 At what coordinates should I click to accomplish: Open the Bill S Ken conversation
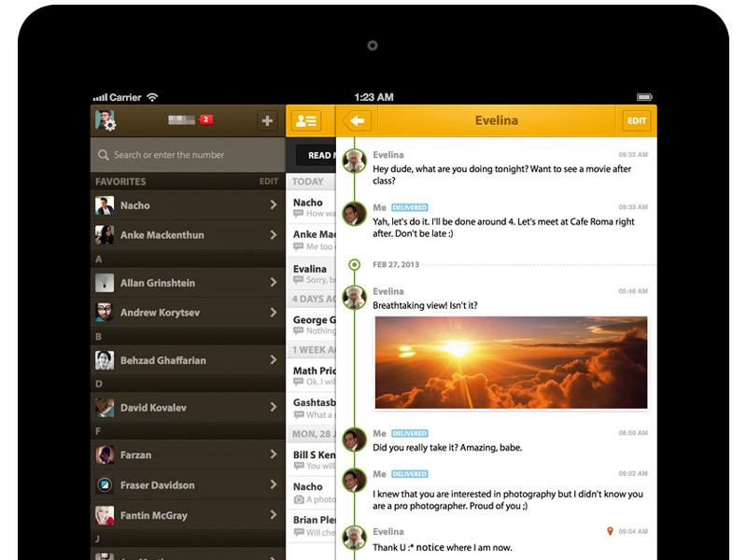pos(311,459)
